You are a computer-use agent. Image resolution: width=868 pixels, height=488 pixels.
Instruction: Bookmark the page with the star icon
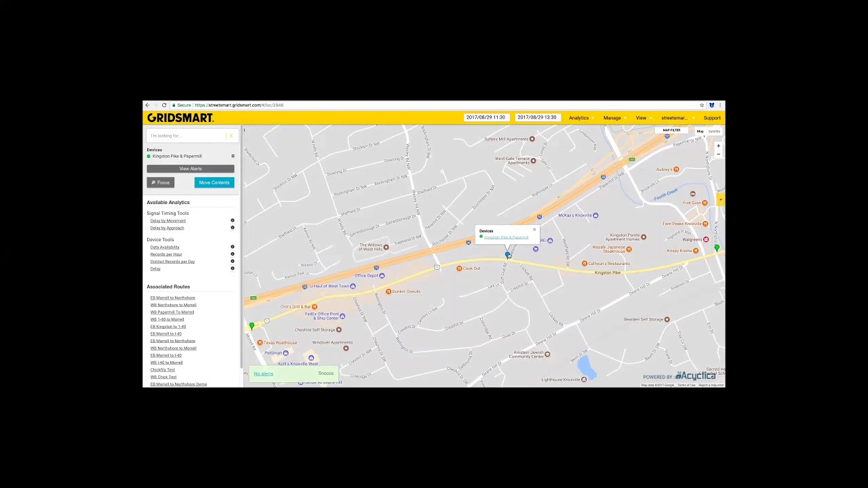click(702, 105)
